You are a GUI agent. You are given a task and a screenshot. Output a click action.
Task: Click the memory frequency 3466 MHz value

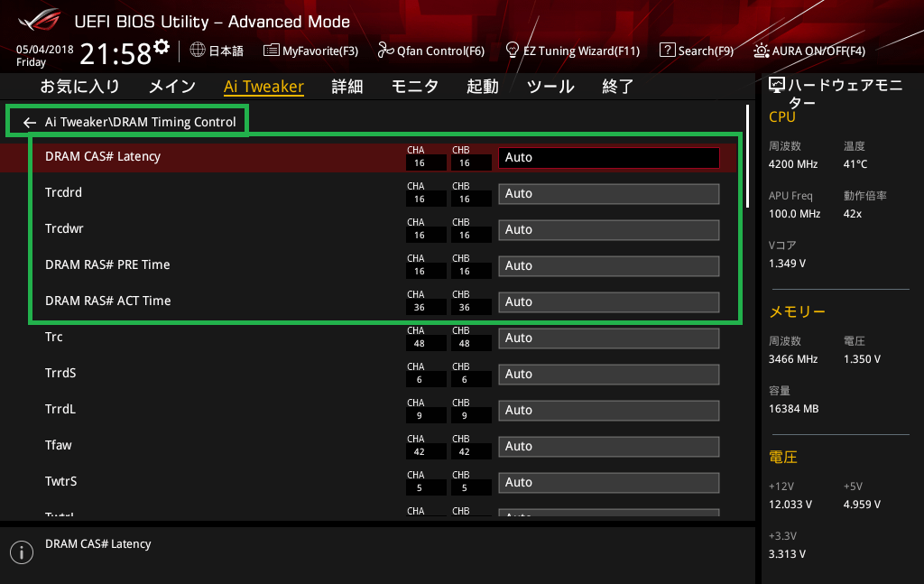pos(793,359)
